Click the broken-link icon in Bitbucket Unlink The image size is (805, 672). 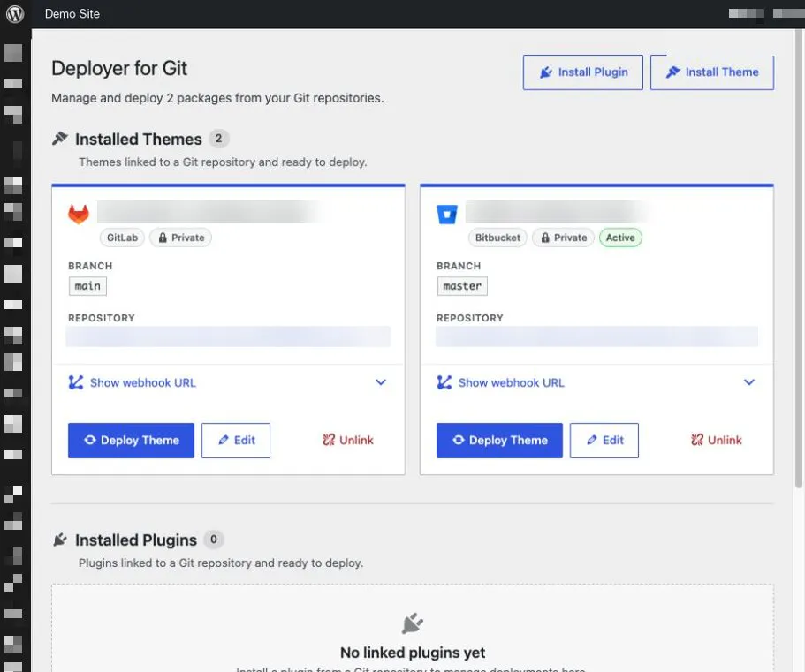(x=697, y=440)
